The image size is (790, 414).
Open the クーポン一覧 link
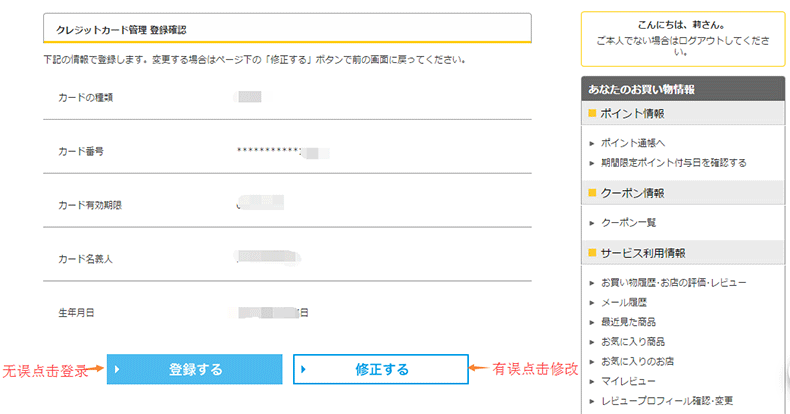(x=628, y=222)
